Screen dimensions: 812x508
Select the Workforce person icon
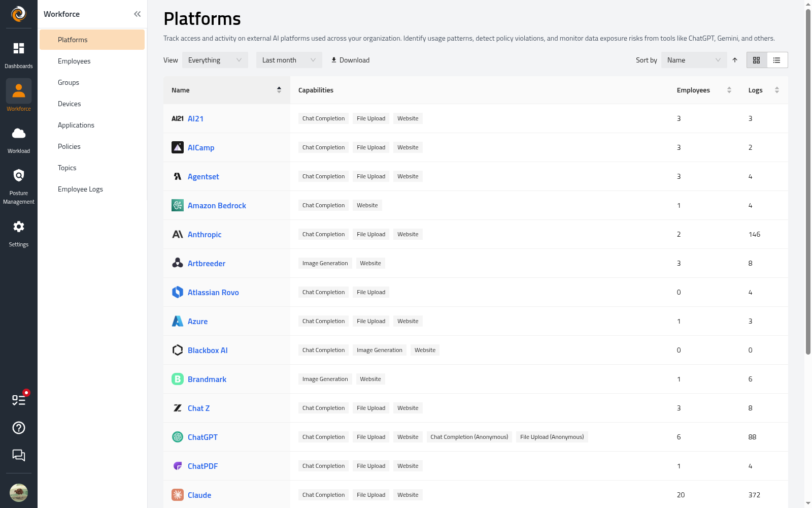tap(19, 91)
